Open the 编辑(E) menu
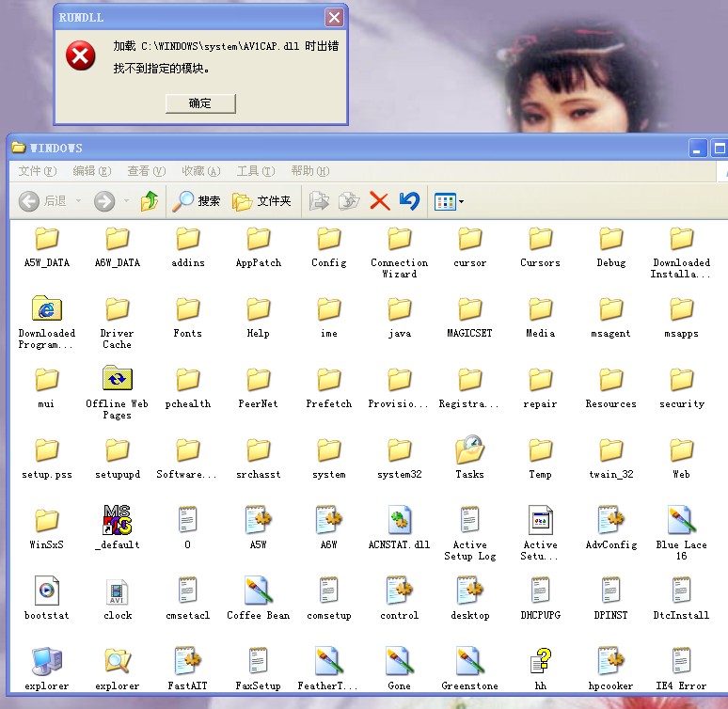 click(x=92, y=171)
